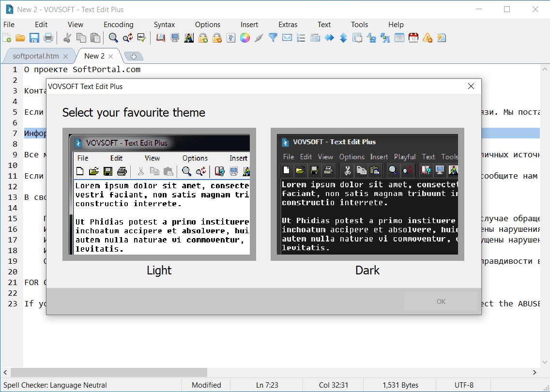550x392 pixels.
Task: Open the Options menu
Action: pyautogui.click(x=208, y=25)
